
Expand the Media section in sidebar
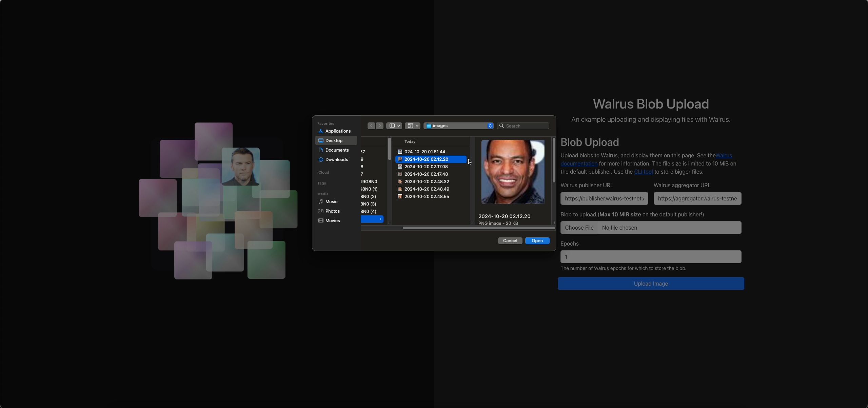click(323, 194)
